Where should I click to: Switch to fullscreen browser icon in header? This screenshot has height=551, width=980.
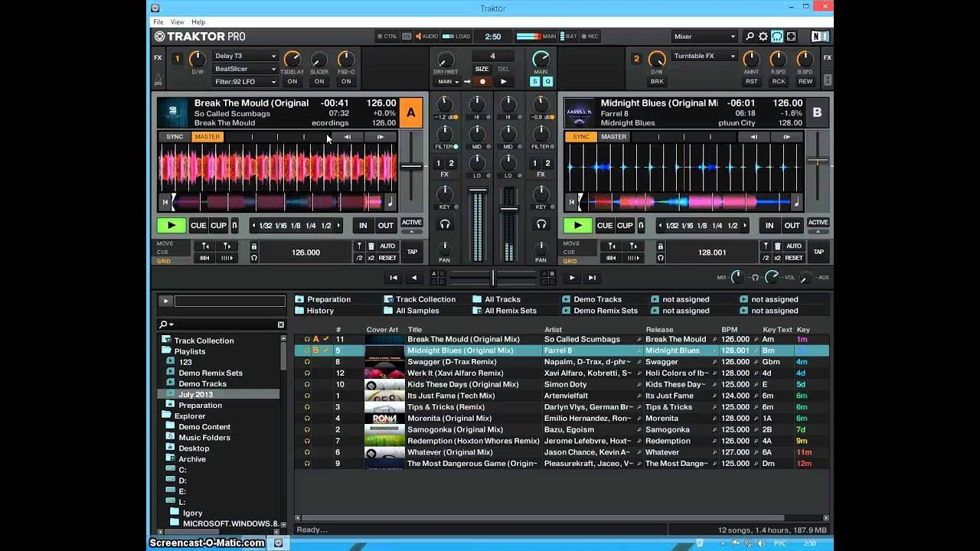(791, 36)
